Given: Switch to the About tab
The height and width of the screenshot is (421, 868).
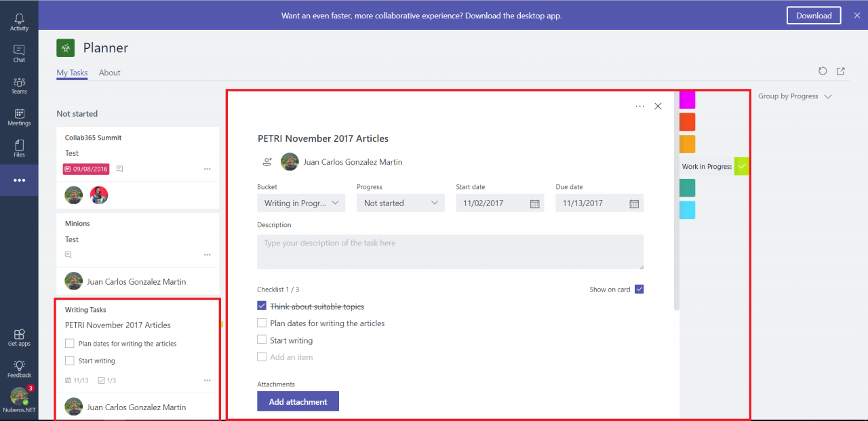Looking at the screenshot, I should click(109, 73).
